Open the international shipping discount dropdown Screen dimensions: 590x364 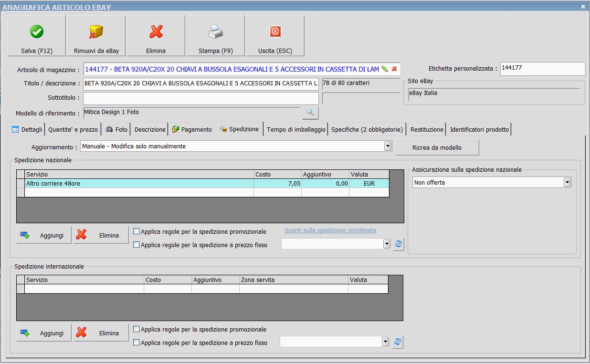386,342
